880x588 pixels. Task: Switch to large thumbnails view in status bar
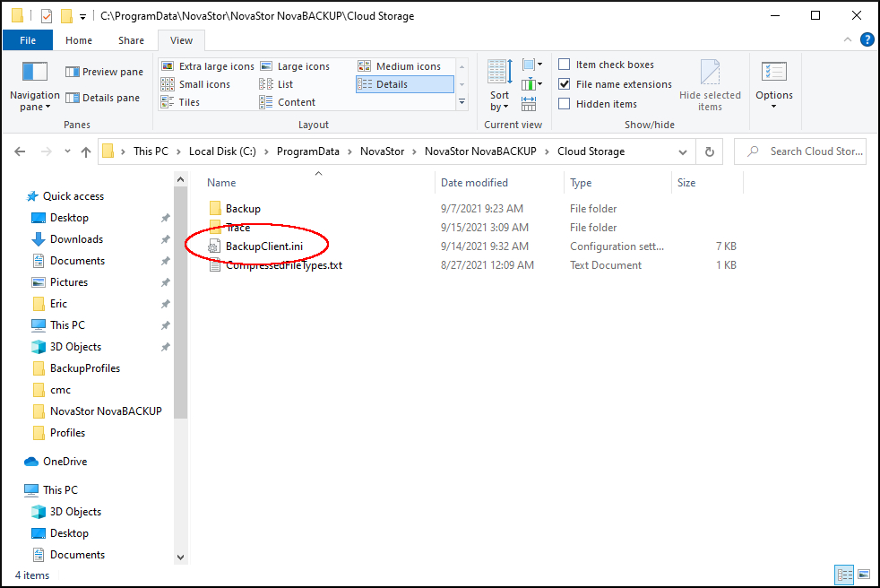(x=864, y=575)
